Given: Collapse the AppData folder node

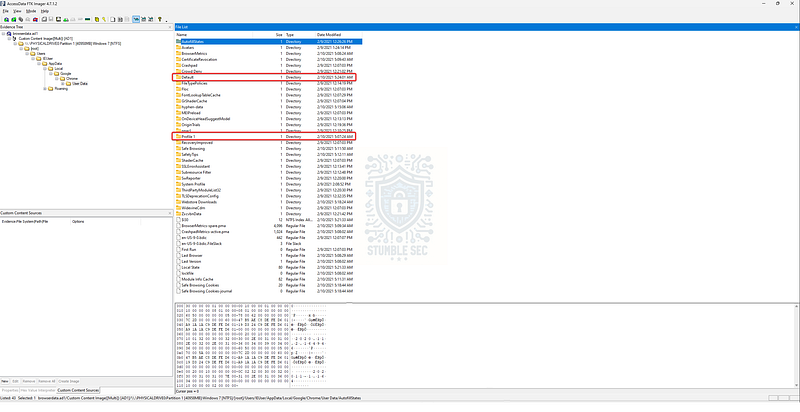Looking at the screenshot, I should tap(39, 64).
